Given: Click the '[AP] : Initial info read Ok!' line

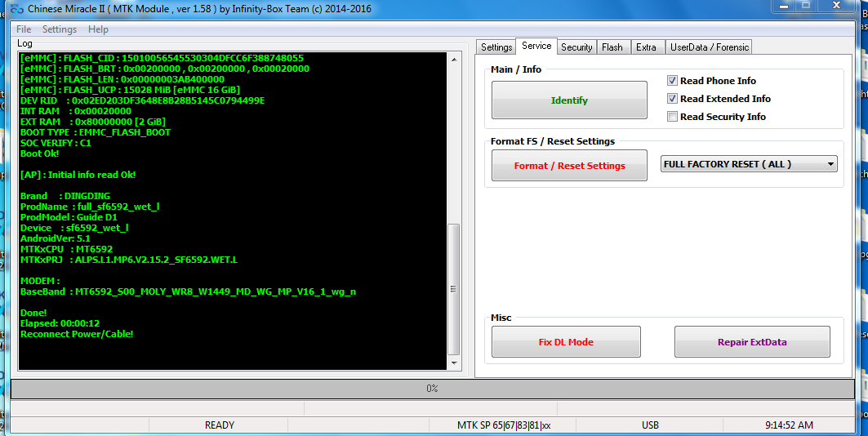Looking at the screenshot, I should click(x=78, y=175).
